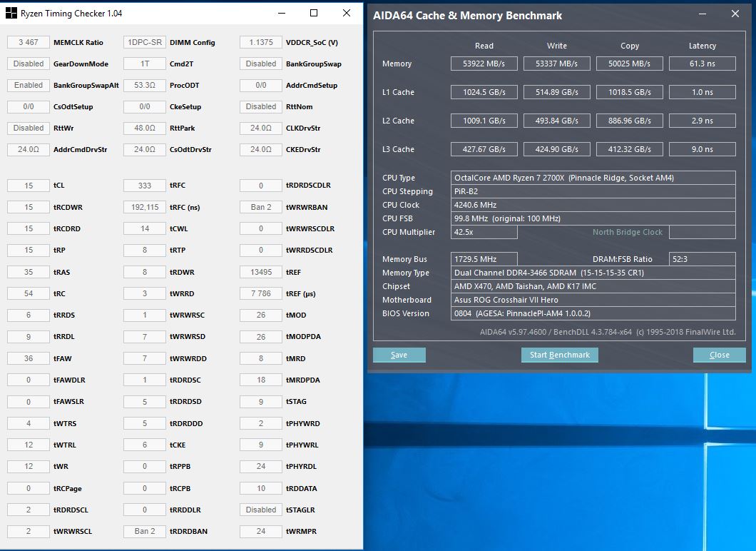
Task: Click Memory Latency 61.3 ns value
Action: click(x=703, y=64)
